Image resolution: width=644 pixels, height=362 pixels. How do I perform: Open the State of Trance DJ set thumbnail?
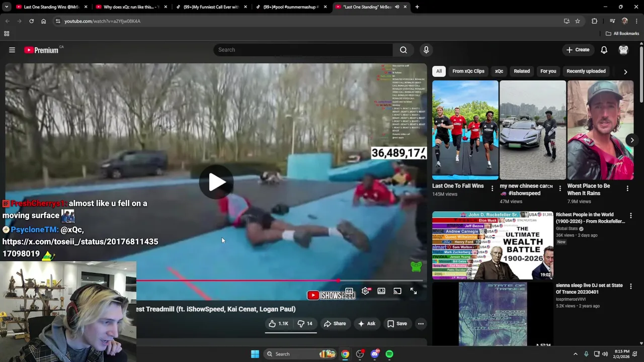493,314
